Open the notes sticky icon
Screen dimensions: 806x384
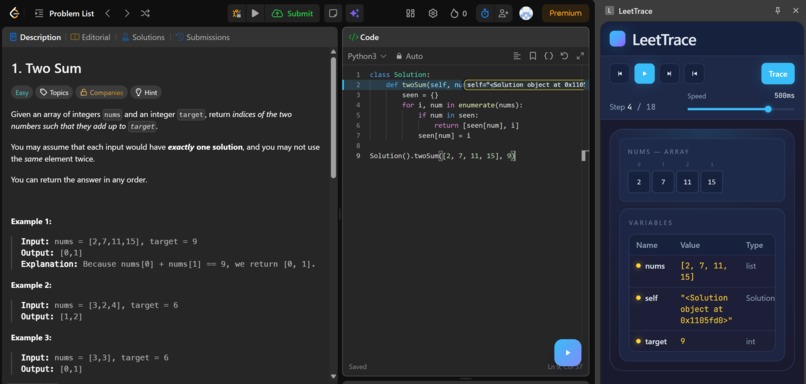point(333,14)
